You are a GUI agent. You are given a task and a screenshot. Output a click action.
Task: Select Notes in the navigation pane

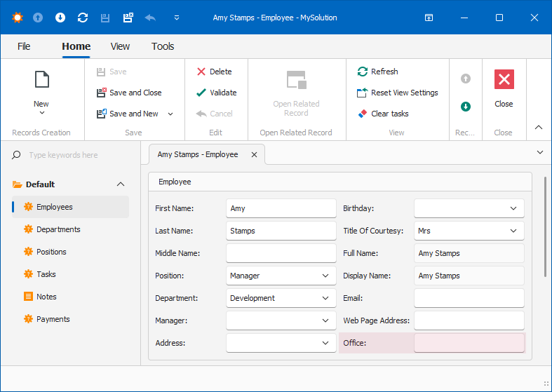pyautogui.click(x=70, y=297)
